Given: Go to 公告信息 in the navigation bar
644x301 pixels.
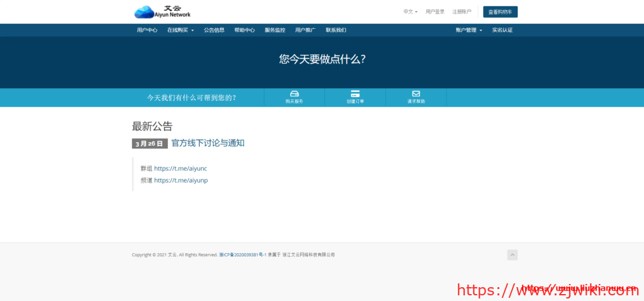Looking at the screenshot, I should pyautogui.click(x=214, y=30).
